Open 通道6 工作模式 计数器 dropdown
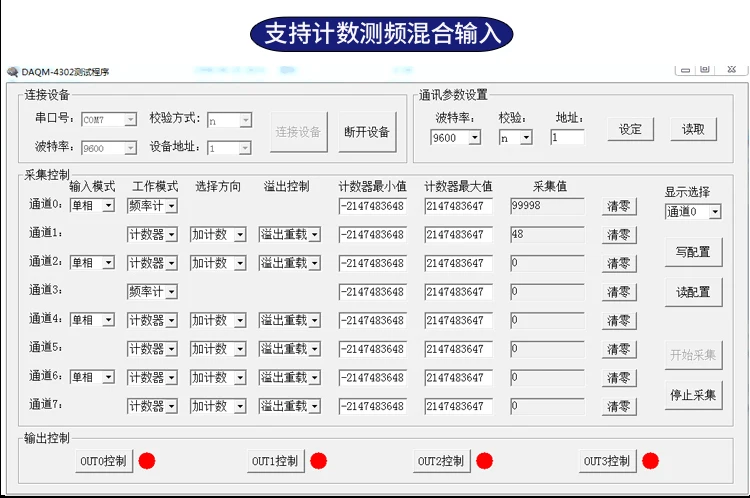The image size is (750, 498). click(152, 377)
